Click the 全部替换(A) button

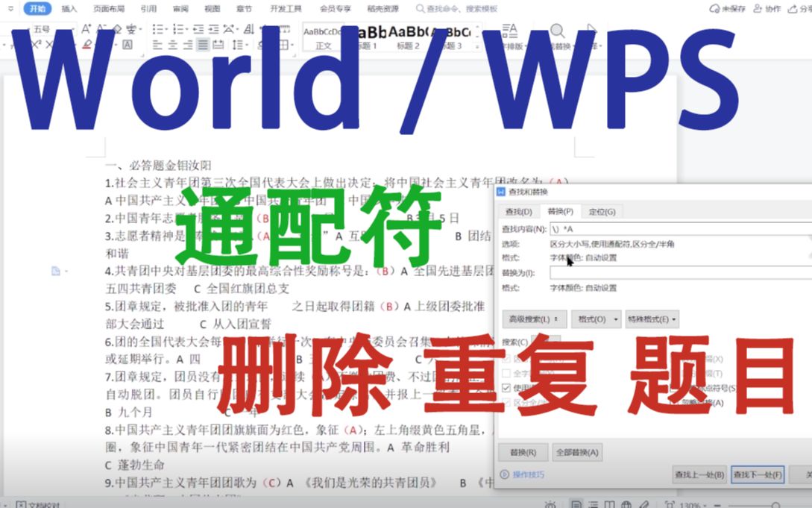pyautogui.click(x=578, y=452)
